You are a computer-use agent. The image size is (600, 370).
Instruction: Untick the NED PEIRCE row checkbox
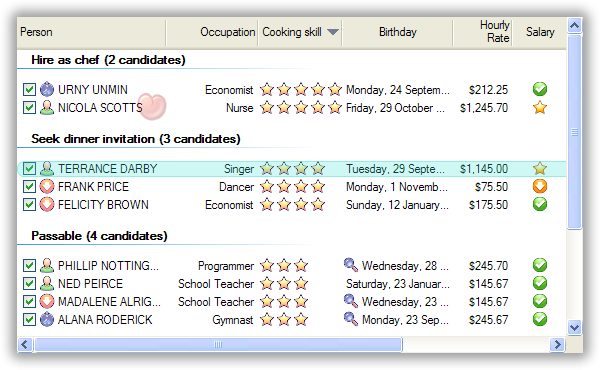pos(29,284)
